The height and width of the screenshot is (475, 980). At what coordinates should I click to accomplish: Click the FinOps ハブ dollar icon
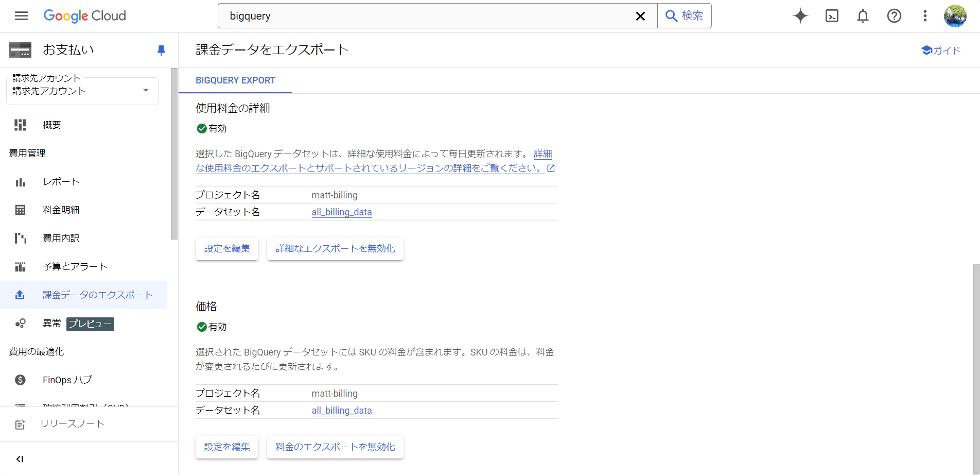click(x=20, y=380)
